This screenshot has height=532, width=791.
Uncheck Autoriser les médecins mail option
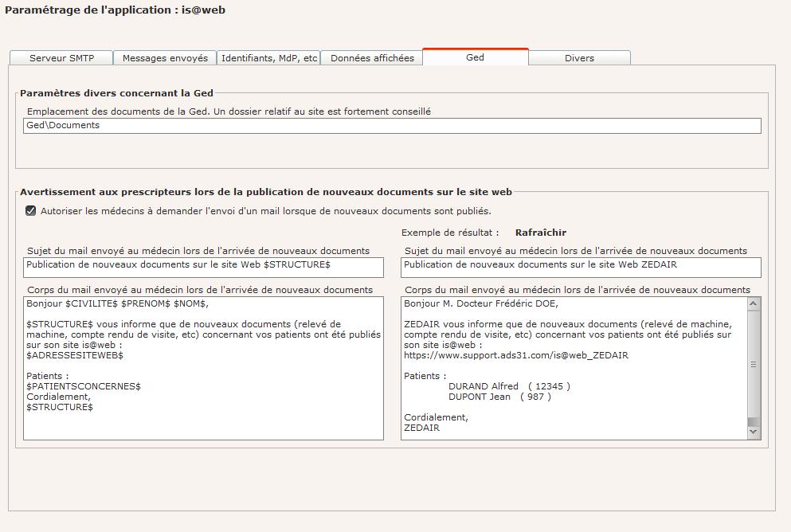click(x=31, y=211)
